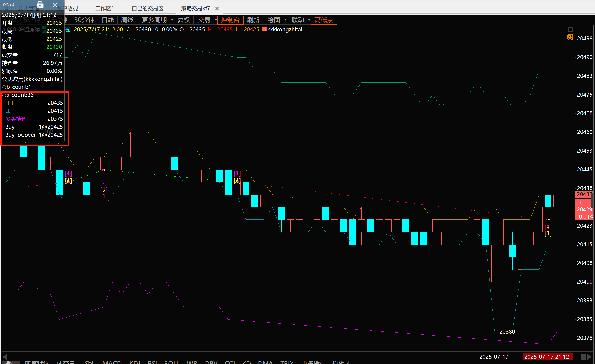Viewport: 595px width, 364px height.
Task: Click the small square icon above the smiley
Action: coord(570,30)
